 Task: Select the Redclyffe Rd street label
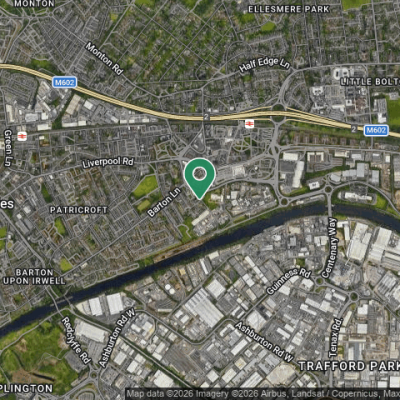76,340
